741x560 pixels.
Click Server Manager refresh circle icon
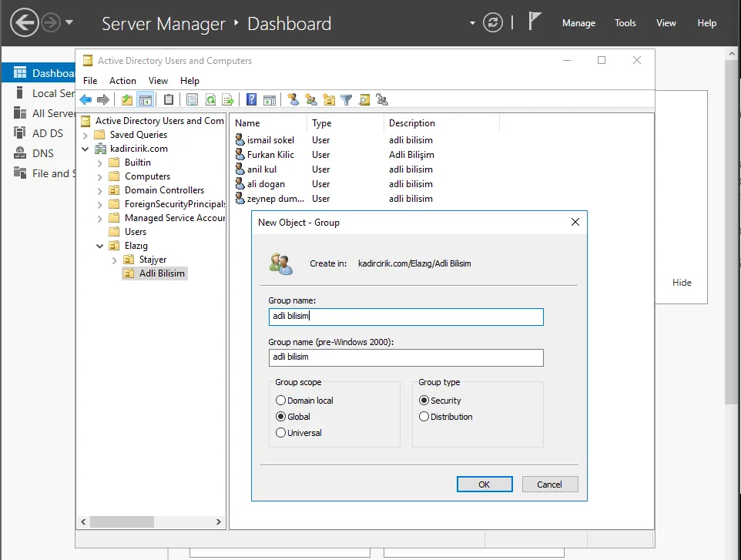coord(493,22)
